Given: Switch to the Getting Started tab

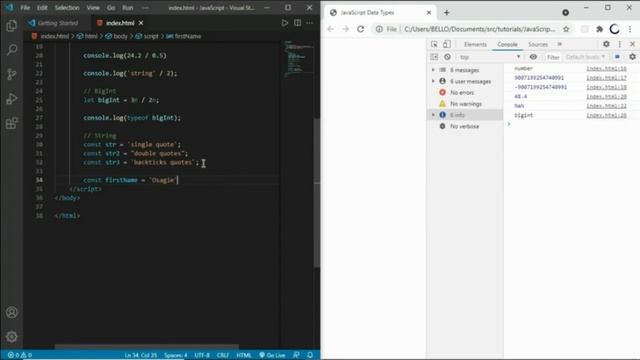Looking at the screenshot, I should point(57,23).
